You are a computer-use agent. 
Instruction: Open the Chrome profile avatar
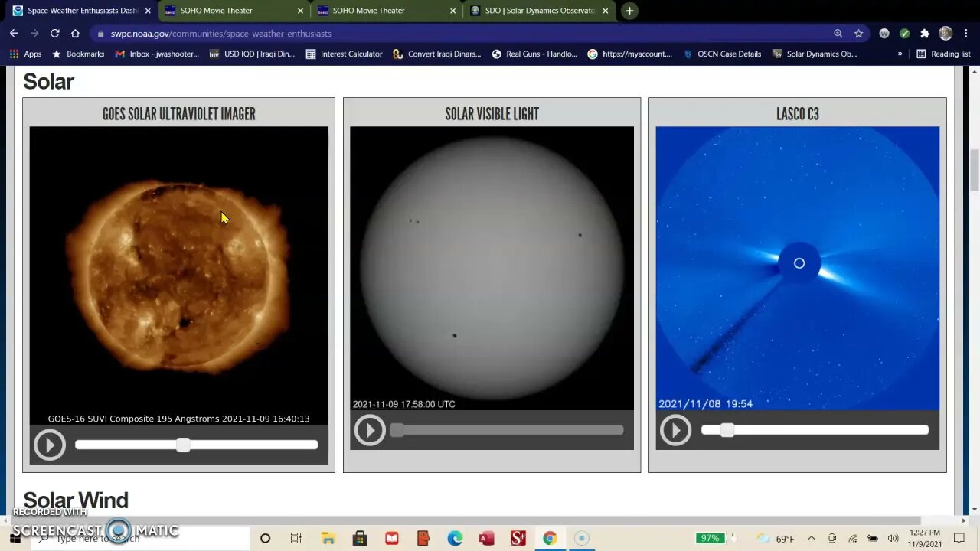(946, 34)
